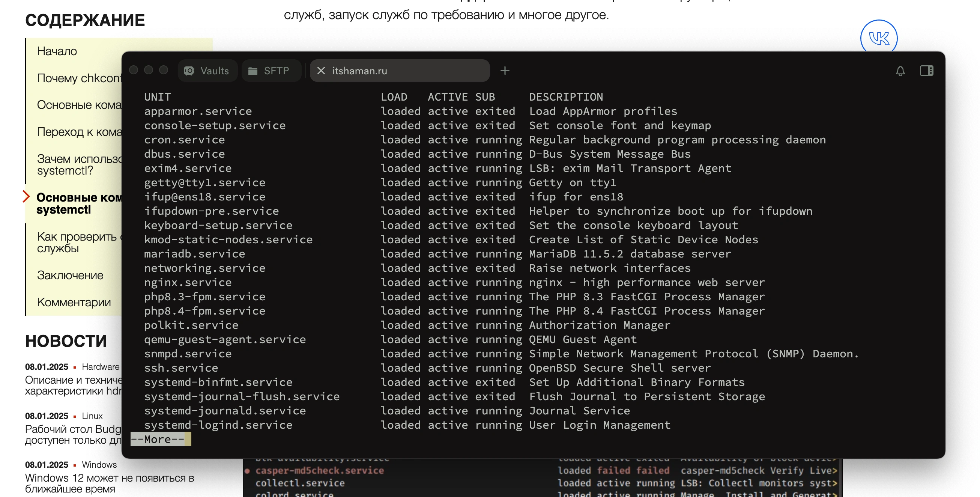The height and width of the screenshot is (497, 980).
Task: Click snmpd.service unit name
Action: (x=188, y=354)
